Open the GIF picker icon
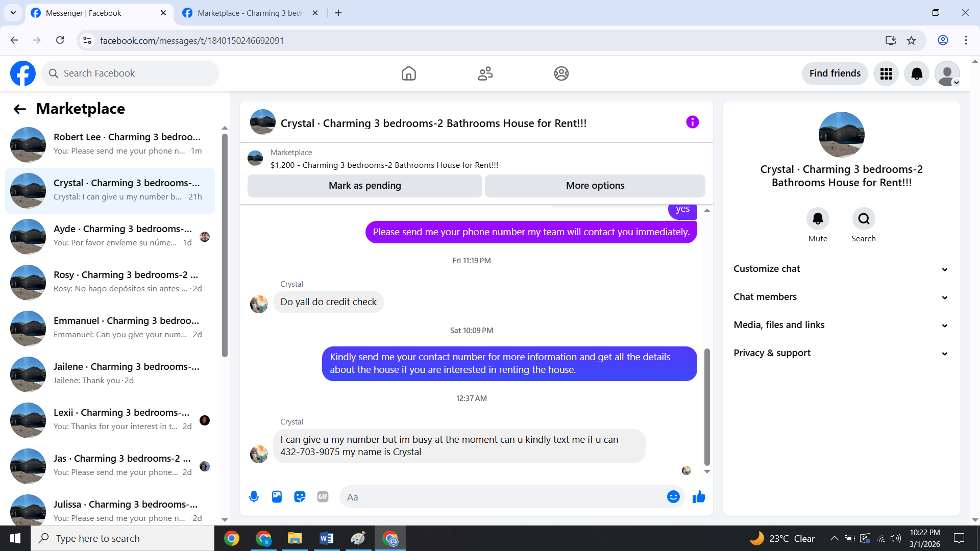Viewport: 980px width, 551px height. coord(323,497)
